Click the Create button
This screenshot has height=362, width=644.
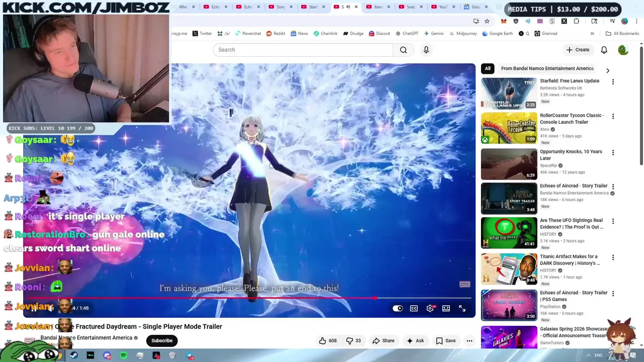pos(578,50)
